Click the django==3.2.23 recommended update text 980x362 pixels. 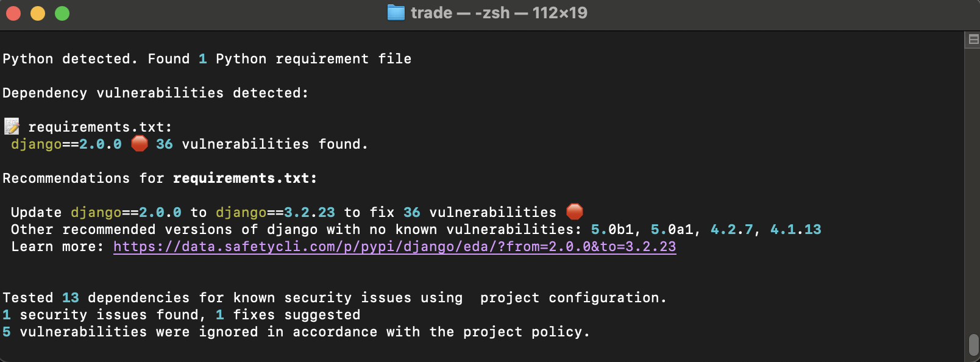(275, 212)
